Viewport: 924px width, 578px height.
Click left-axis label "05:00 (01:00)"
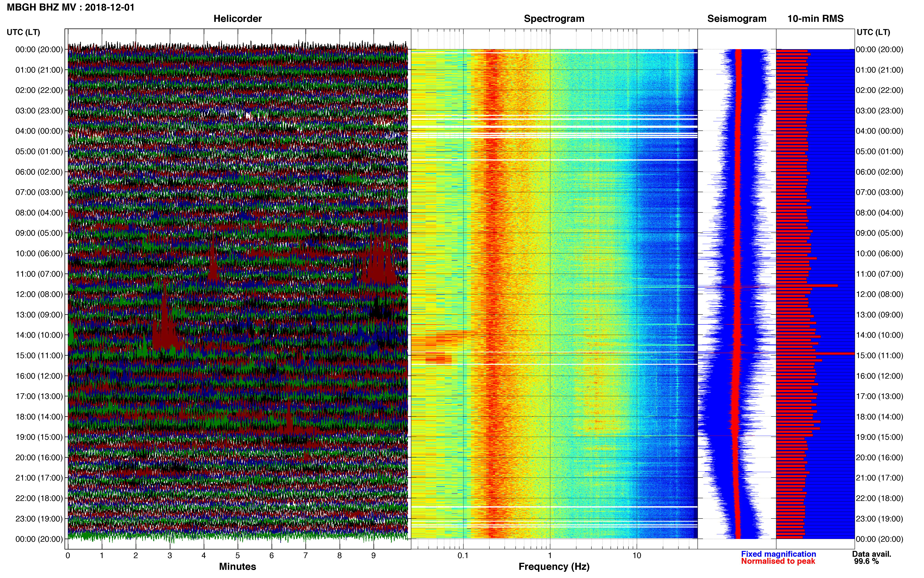click(x=39, y=151)
